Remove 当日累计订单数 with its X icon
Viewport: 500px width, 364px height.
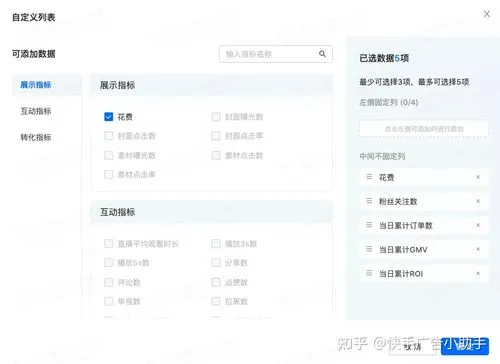click(x=478, y=225)
